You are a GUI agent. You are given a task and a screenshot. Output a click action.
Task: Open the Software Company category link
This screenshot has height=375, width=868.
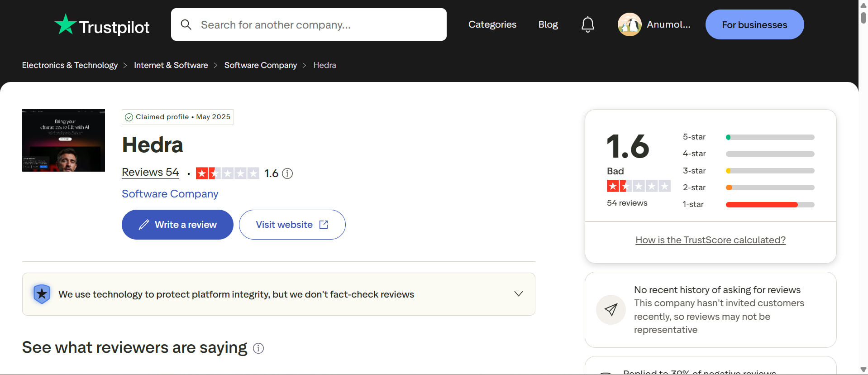(x=170, y=194)
